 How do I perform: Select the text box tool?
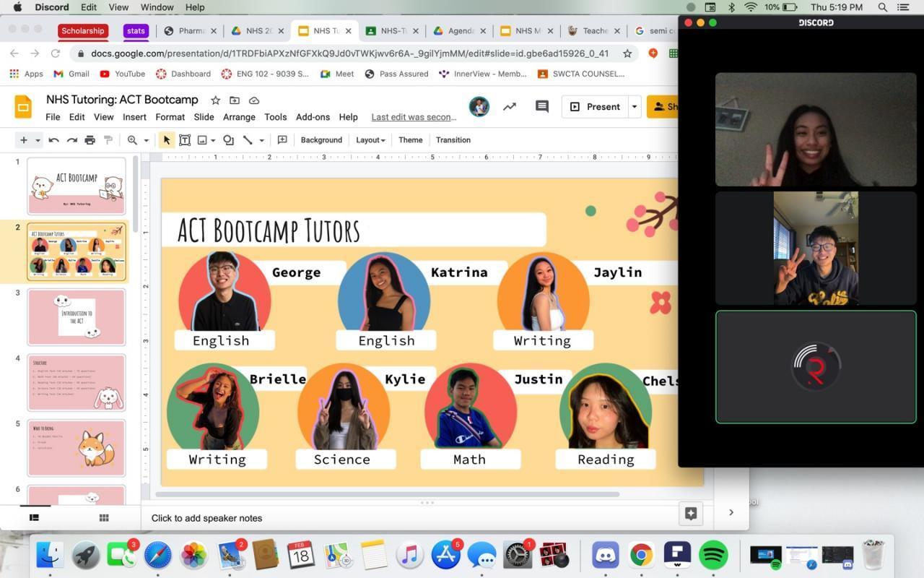(x=185, y=140)
